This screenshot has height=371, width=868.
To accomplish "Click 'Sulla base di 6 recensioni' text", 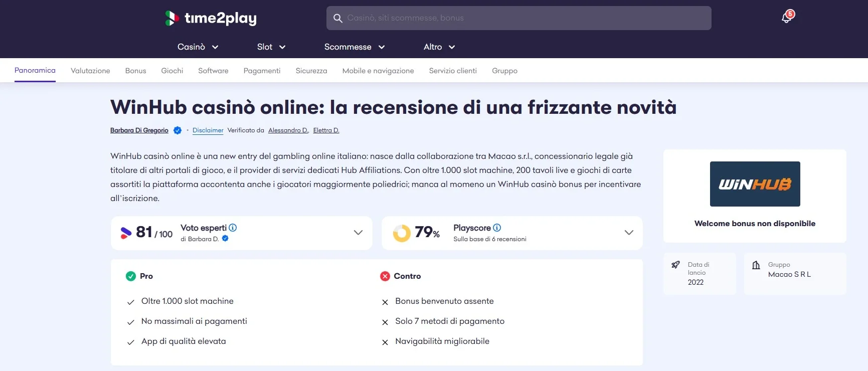I will tap(490, 239).
